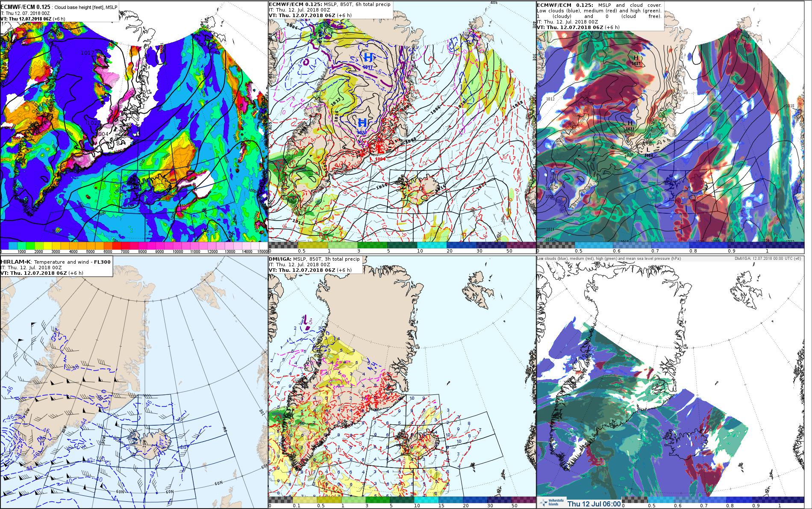Click the L 1004 label in ECMWF cloud cover map
The image size is (812, 509).
click(648, 152)
